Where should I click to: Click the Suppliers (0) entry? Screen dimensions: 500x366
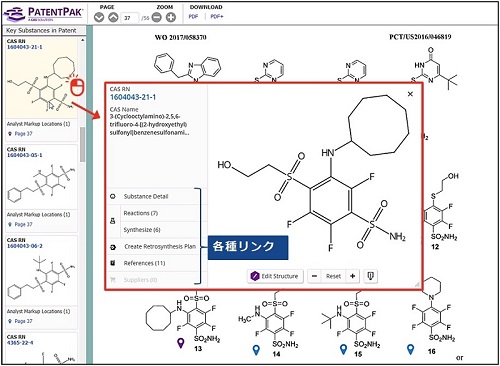tap(140, 280)
